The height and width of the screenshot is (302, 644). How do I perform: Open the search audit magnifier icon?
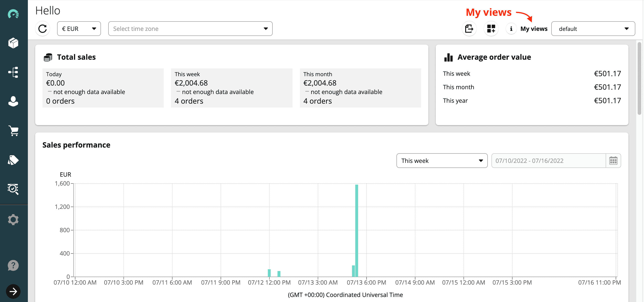point(13,189)
